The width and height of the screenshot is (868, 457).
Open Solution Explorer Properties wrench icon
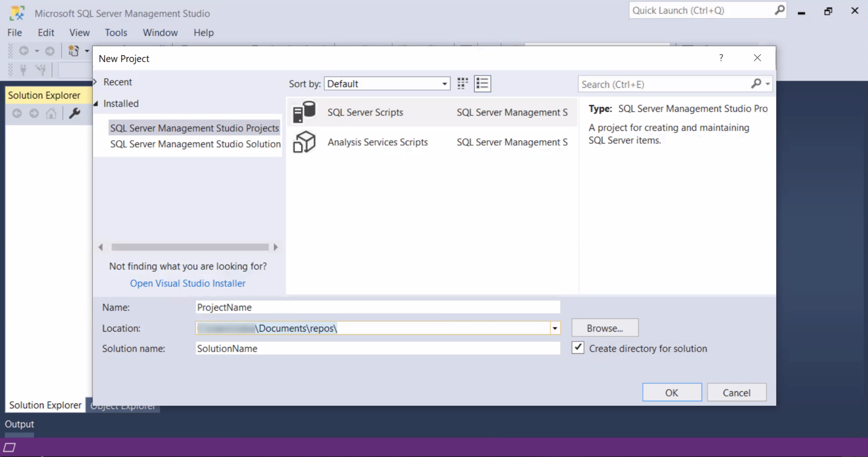tap(74, 113)
